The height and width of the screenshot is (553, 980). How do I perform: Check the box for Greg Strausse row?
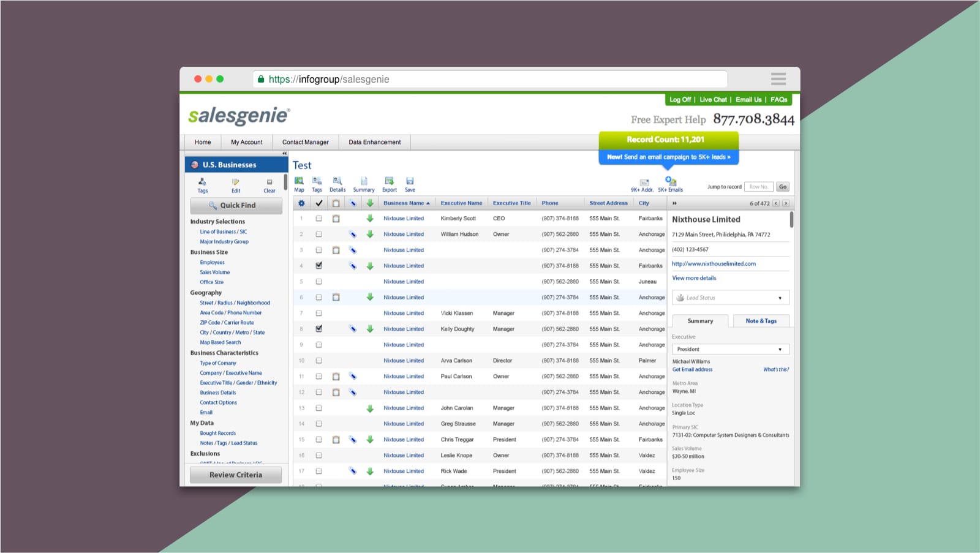[x=318, y=424]
